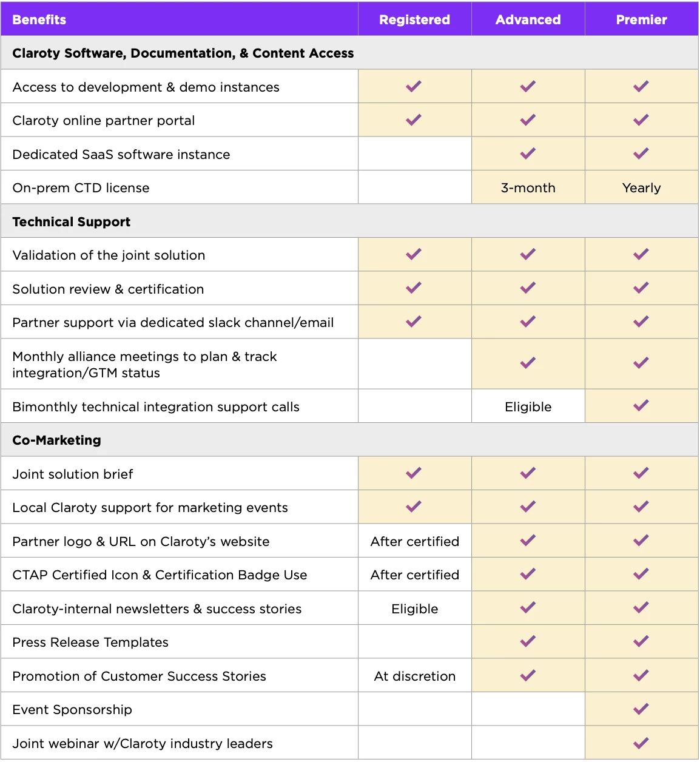Click the Yearly On-prem CTD license cell
The width and height of the screenshot is (700, 762).
[641, 188]
